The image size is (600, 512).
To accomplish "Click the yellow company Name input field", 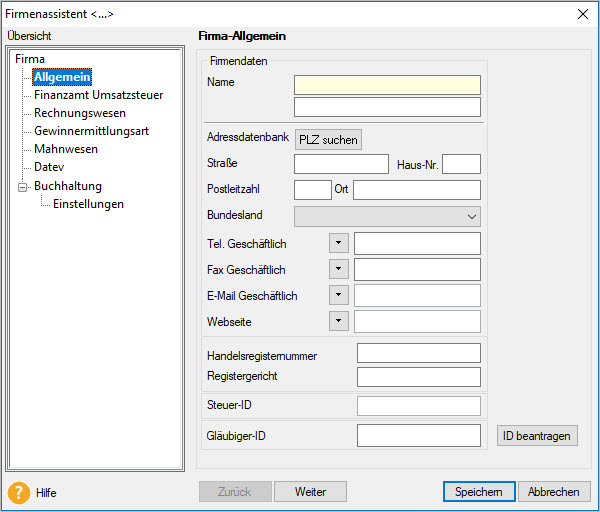I will (387, 84).
